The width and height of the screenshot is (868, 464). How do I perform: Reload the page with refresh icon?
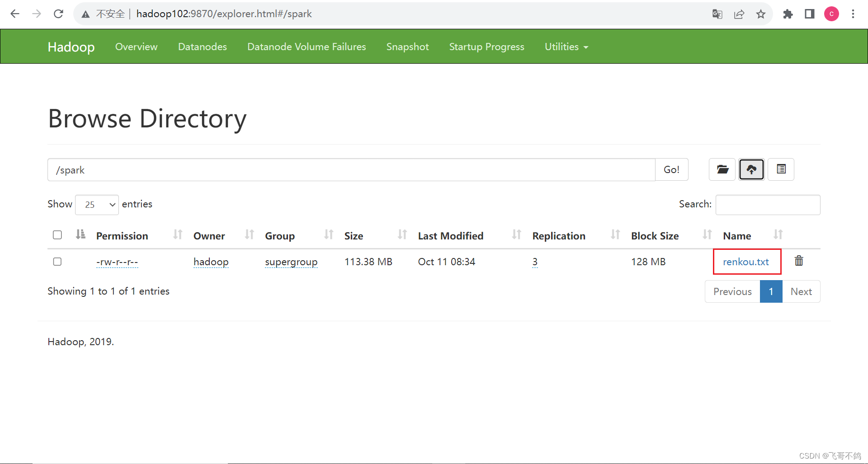pos(58,14)
